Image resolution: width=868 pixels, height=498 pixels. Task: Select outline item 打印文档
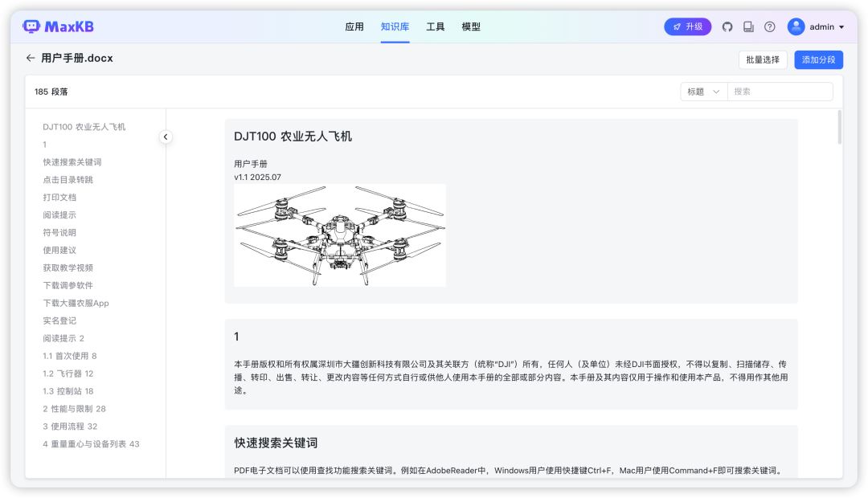(59, 198)
